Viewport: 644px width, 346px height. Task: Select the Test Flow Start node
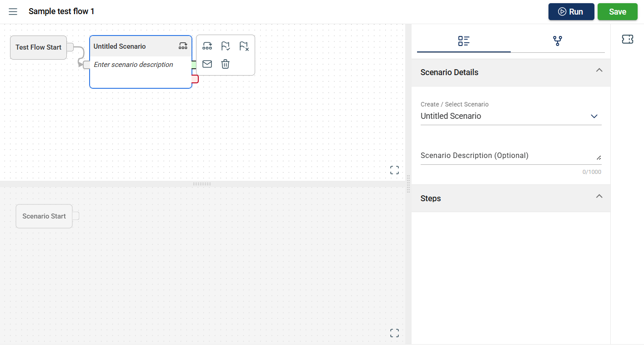tap(39, 47)
